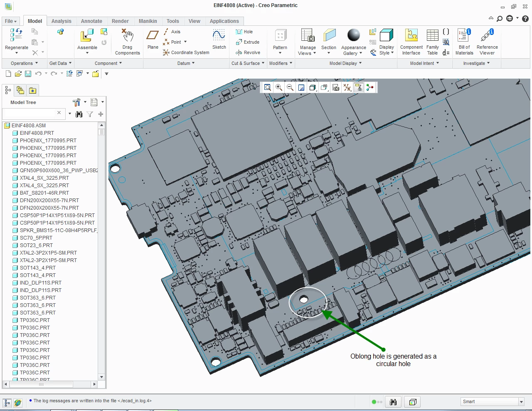Image resolution: width=532 pixels, height=411 pixels.
Task: Click the Component Interface icon
Action: pos(411,36)
